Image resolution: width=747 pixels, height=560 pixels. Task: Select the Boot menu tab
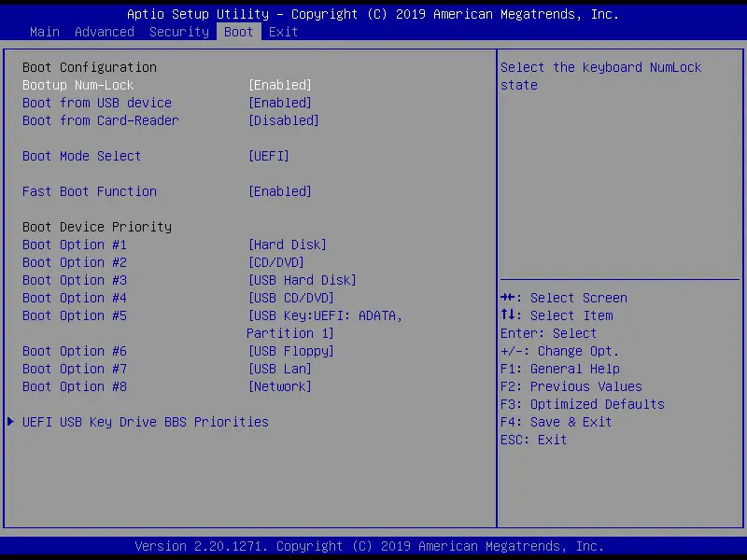[237, 31]
